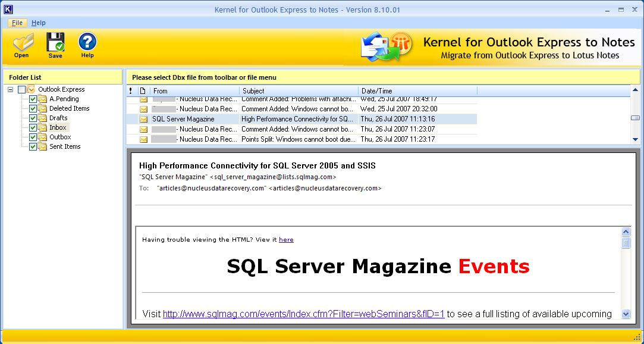The image size is (644, 344).
Task: Open the 'here' HTML view link
Action: (286, 240)
